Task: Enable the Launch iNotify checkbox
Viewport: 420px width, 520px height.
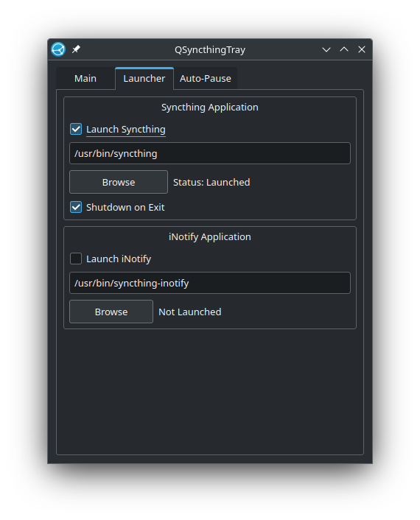Action: pos(76,259)
